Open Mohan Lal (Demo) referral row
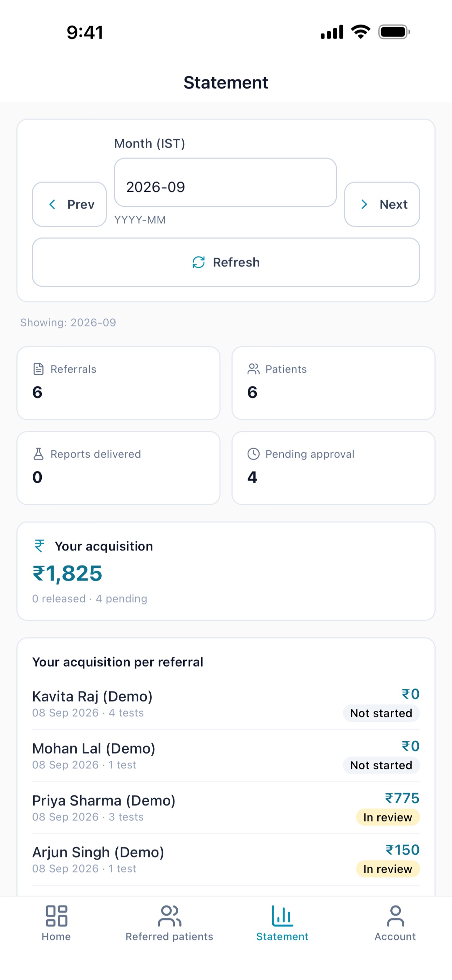Screen dimensions: 452x980 pos(226,756)
